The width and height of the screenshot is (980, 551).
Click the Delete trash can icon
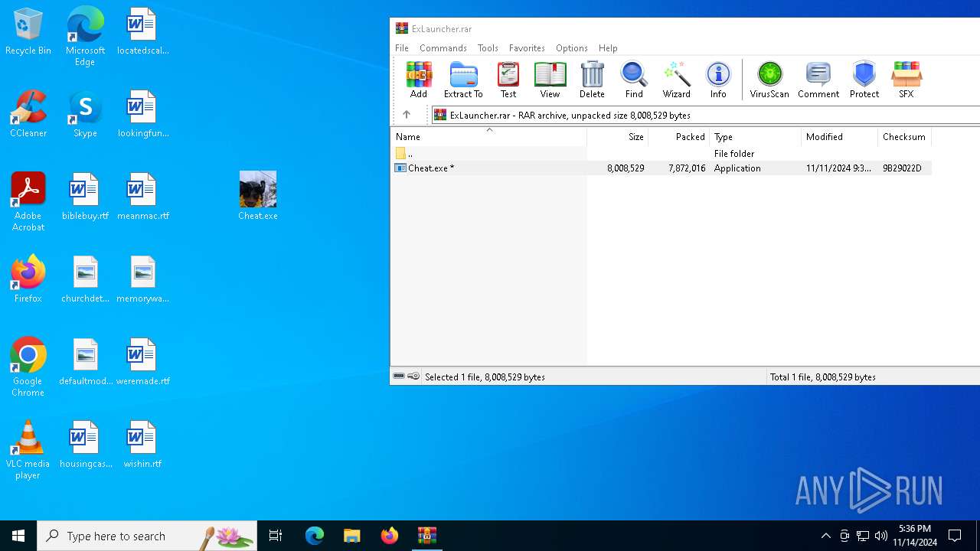pyautogui.click(x=592, y=80)
